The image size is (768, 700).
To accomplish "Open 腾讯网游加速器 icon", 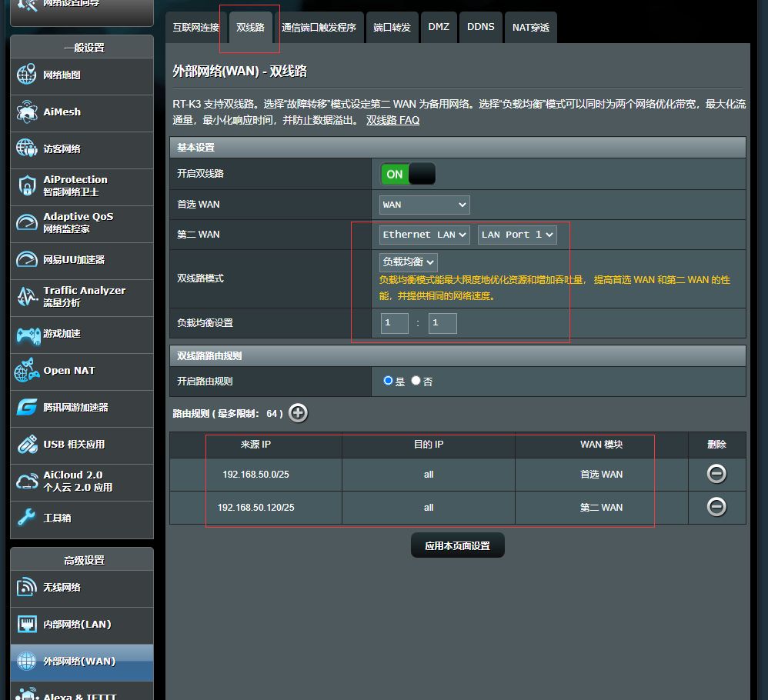I will pyautogui.click(x=26, y=407).
